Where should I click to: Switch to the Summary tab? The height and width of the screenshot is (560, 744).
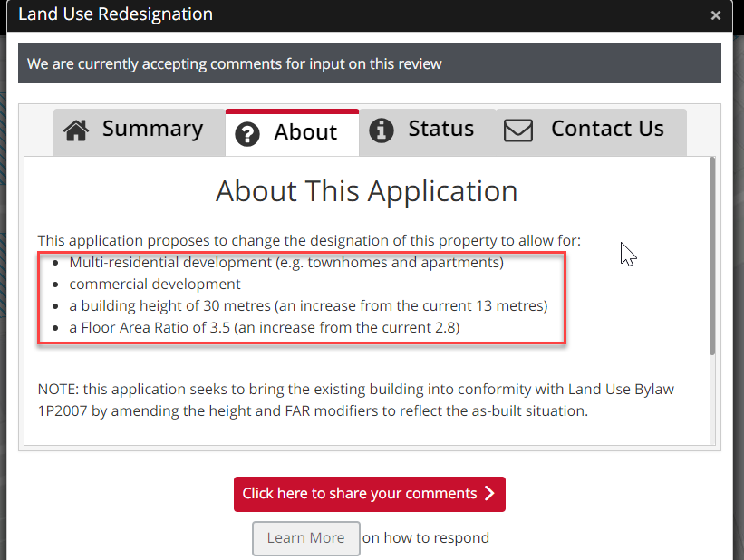(152, 130)
